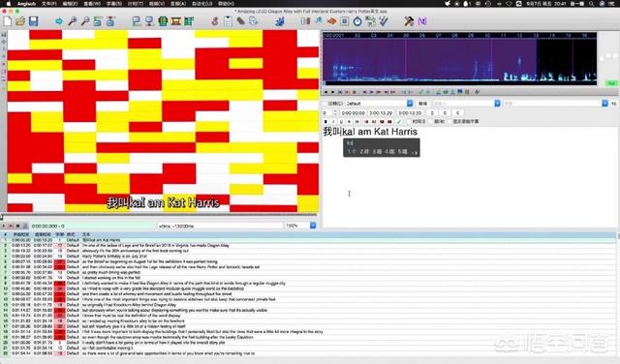Commit the line with the green checkmark button
Viewport: 620px width, 364px height.
tap(398, 122)
